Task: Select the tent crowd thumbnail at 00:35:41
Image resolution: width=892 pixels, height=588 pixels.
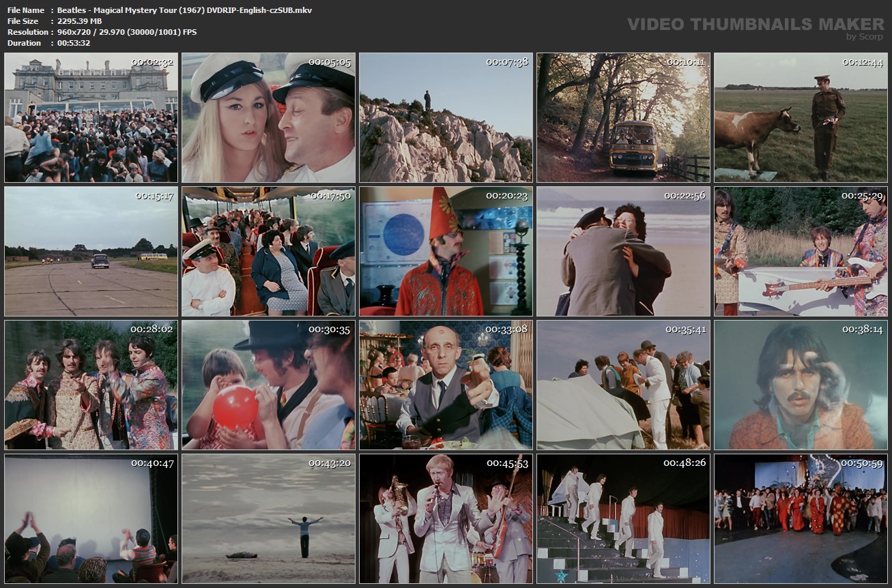Action: pyautogui.click(x=623, y=385)
